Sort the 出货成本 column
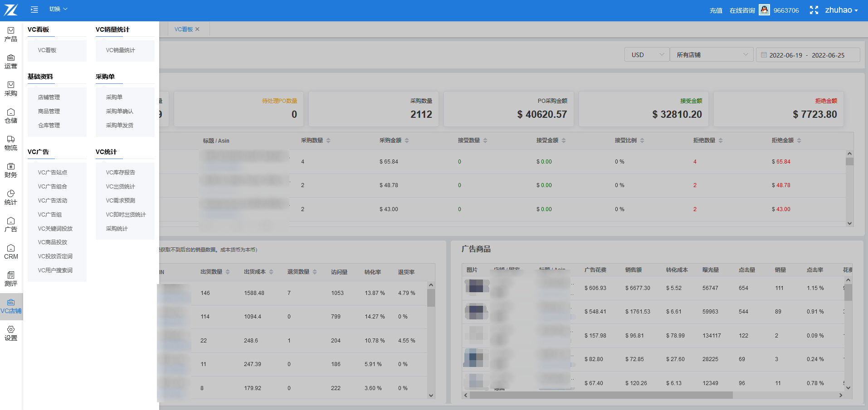 (271, 272)
